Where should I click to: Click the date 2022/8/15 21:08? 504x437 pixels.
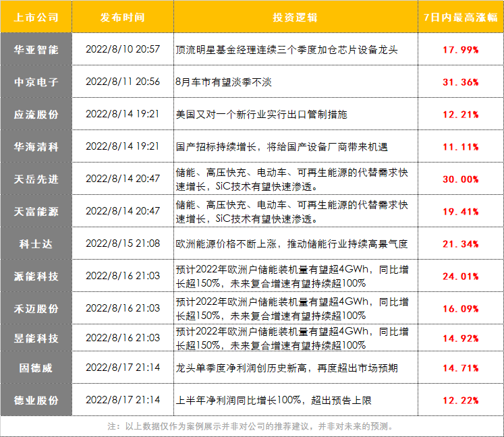(123, 243)
